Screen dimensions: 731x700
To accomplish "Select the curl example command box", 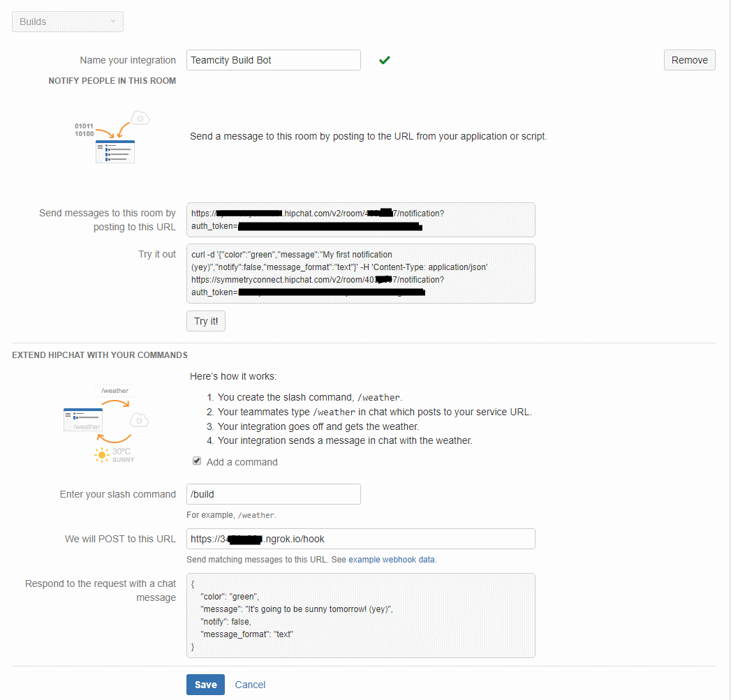I will tap(361, 274).
